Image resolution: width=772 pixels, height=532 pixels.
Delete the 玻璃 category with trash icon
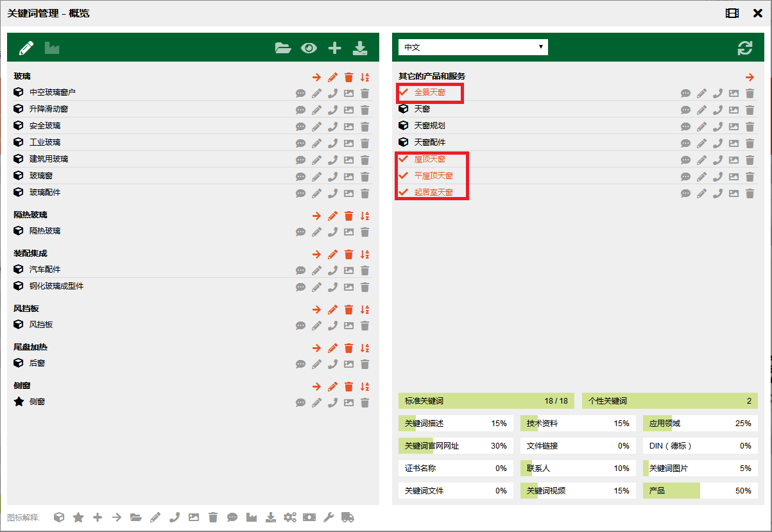point(348,77)
